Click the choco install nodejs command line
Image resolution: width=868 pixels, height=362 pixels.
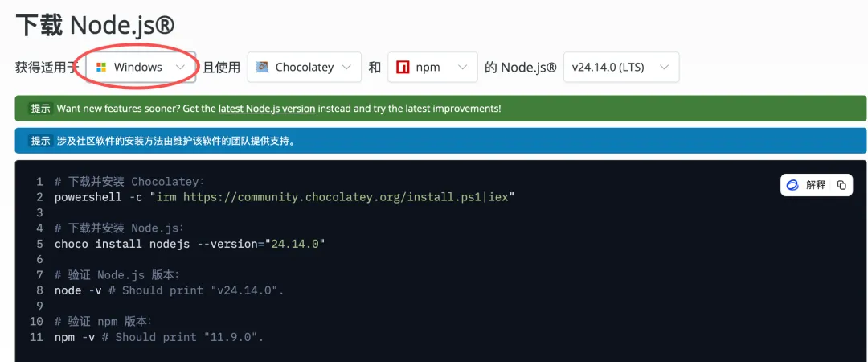190,244
